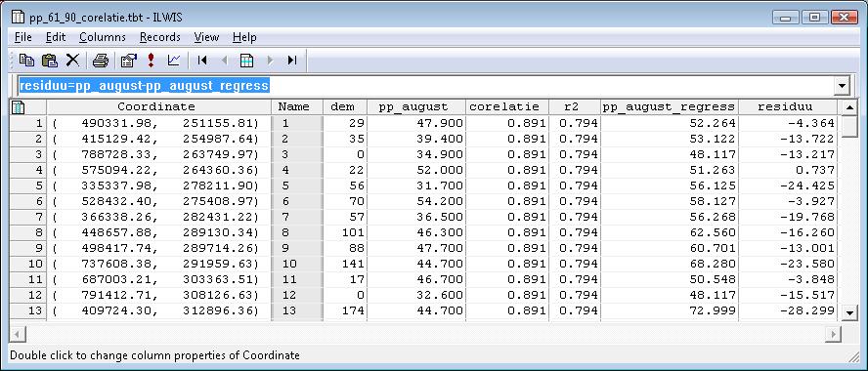Viewport: 868px width, 371px height.
Task: Select the r2 column header
Action: 574,106
